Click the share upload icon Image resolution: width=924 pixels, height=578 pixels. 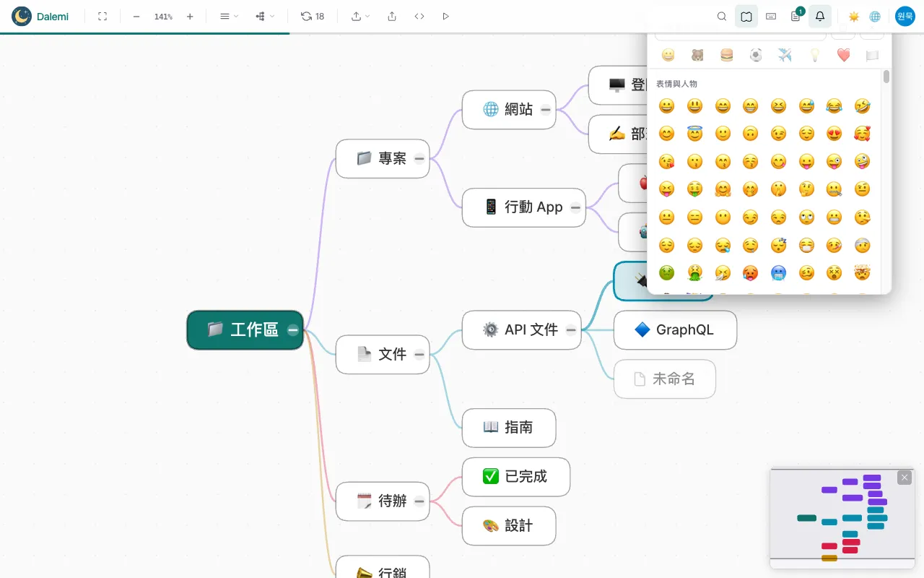point(392,16)
